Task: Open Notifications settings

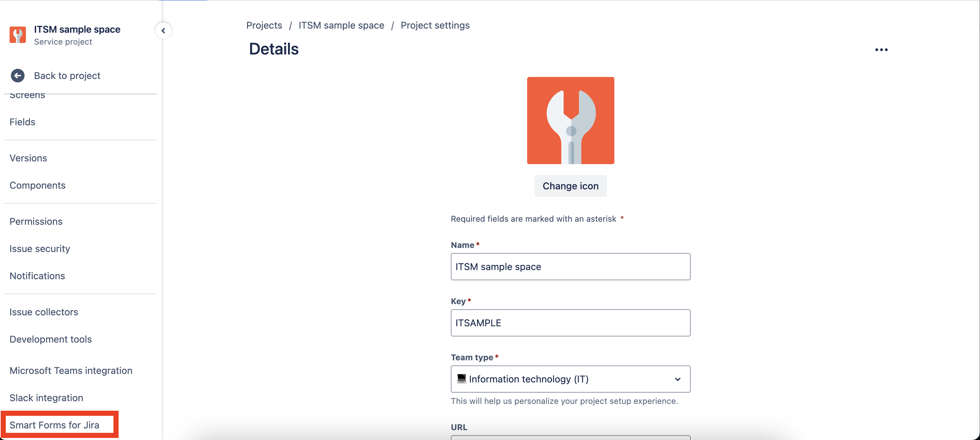Action: coord(37,276)
